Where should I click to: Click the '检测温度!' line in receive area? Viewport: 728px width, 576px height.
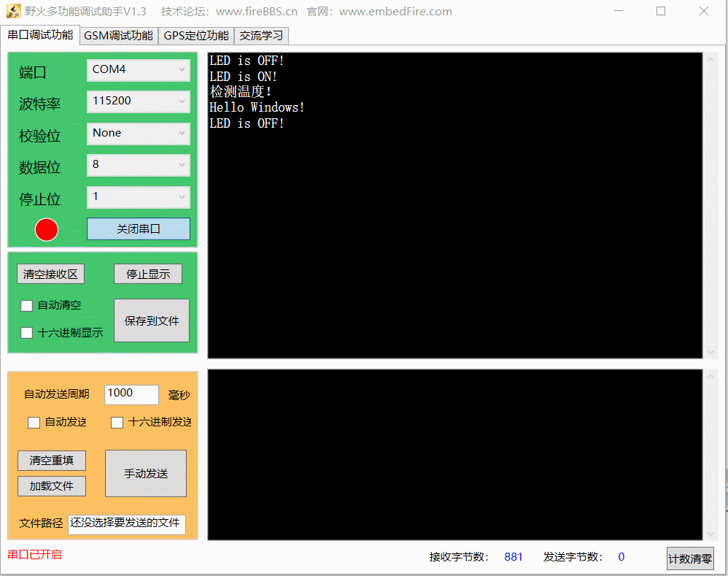click(241, 91)
